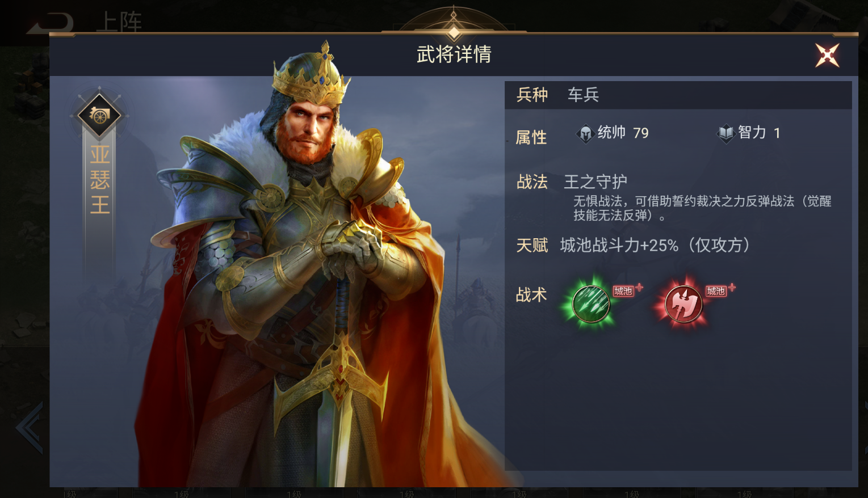
Task: Click the 武将详情 title text
Action: click(x=454, y=54)
